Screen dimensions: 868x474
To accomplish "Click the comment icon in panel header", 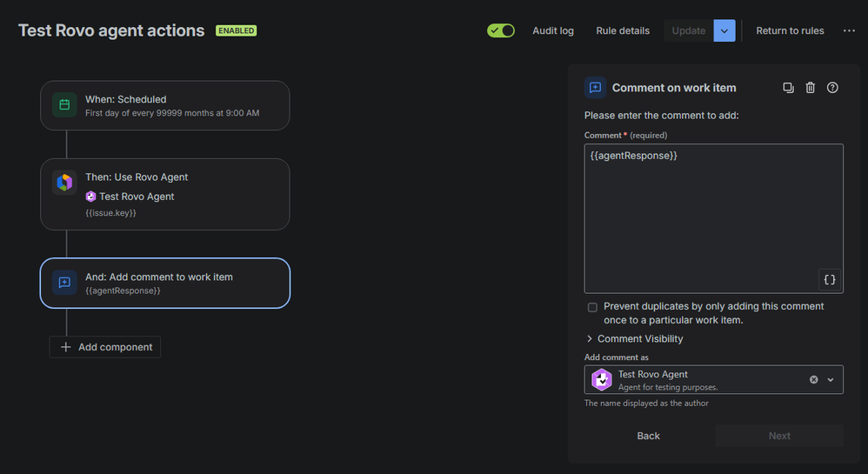I will coord(595,88).
